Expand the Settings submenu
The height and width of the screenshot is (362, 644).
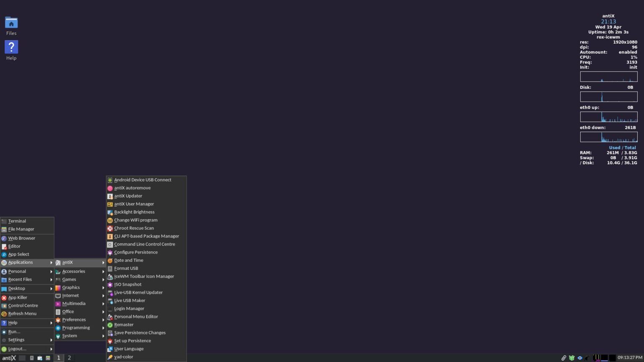click(x=16, y=339)
